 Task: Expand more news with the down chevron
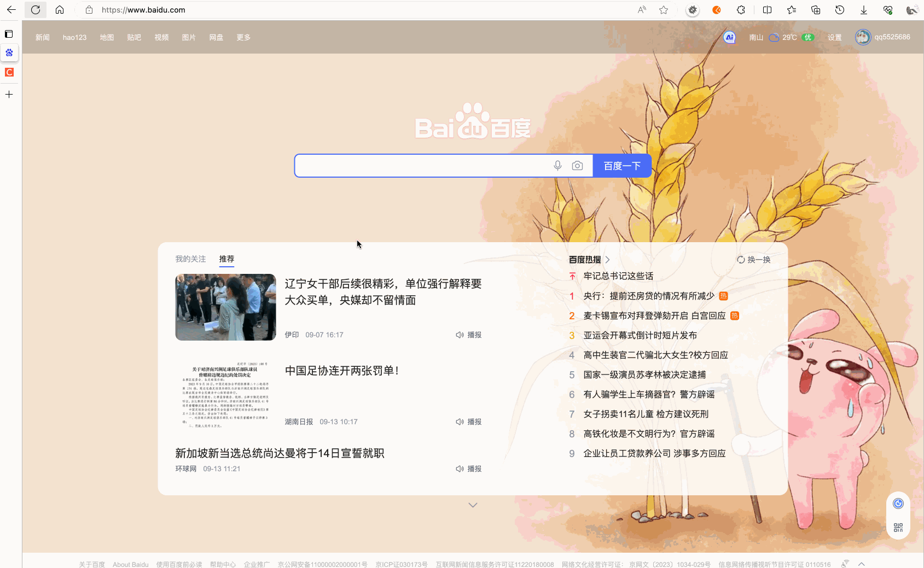coord(473,505)
